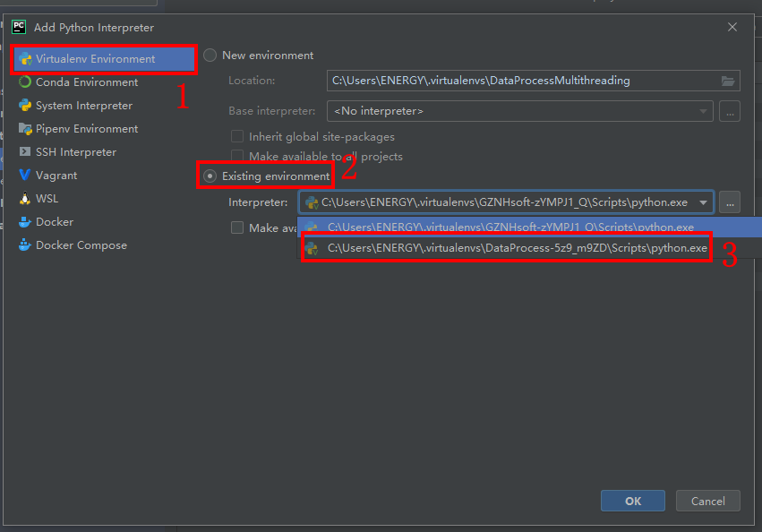Click the Vagrant icon in sidebar
The height and width of the screenshot is (532, 762).
pos(24,175)
